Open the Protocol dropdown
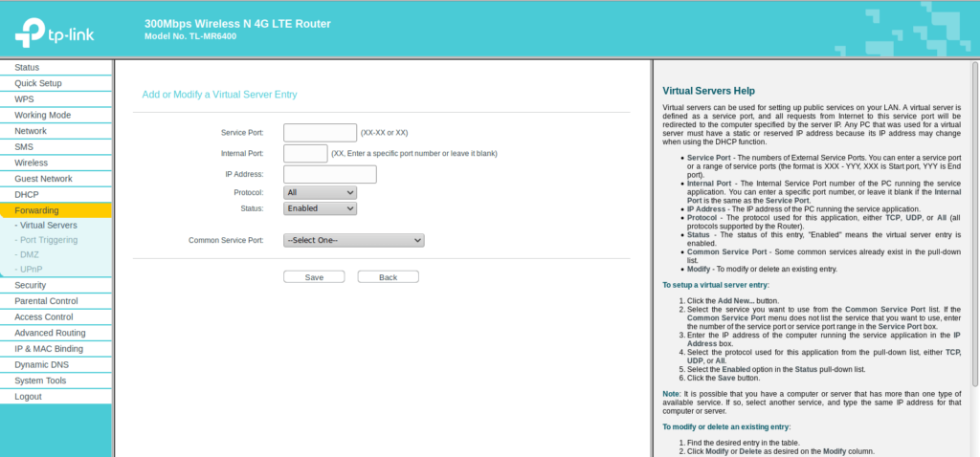 point(320,192)
